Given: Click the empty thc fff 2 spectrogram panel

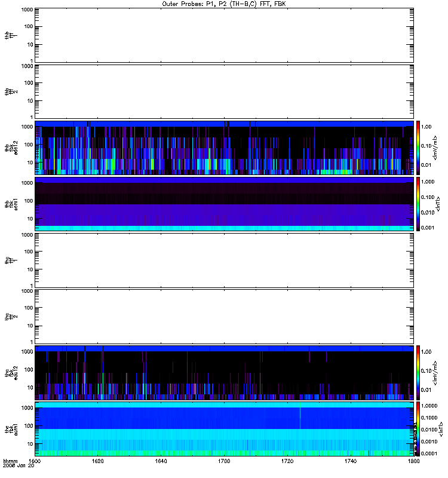Looking at the screenshot, I should click(x=225, y=317).
